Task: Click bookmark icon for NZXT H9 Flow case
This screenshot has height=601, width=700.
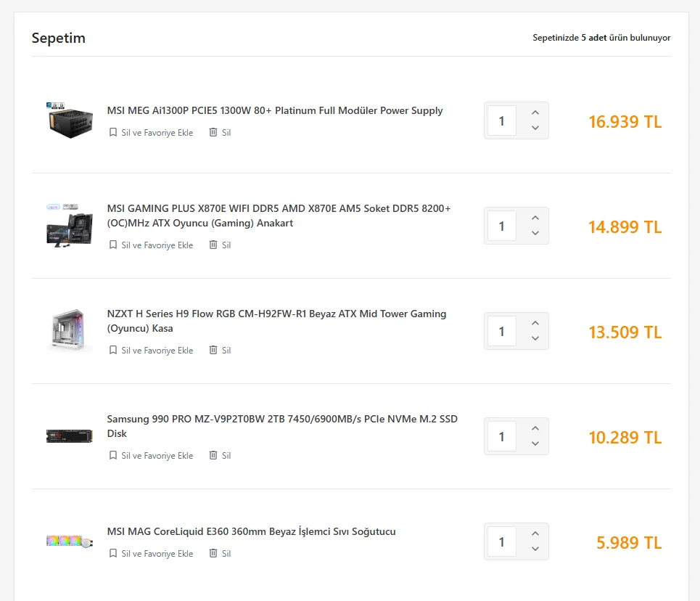Action: [112, 351]
